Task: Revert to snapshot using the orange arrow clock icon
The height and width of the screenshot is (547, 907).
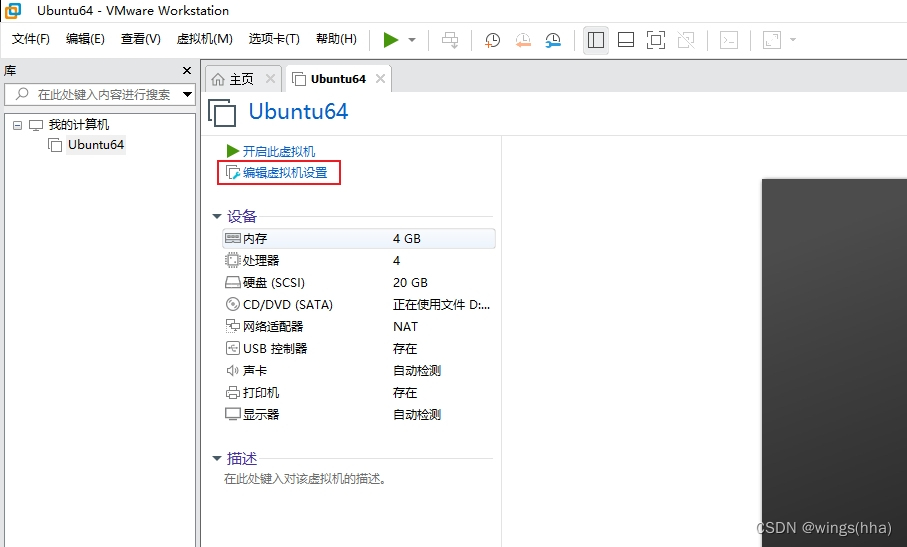Action: 523,40
